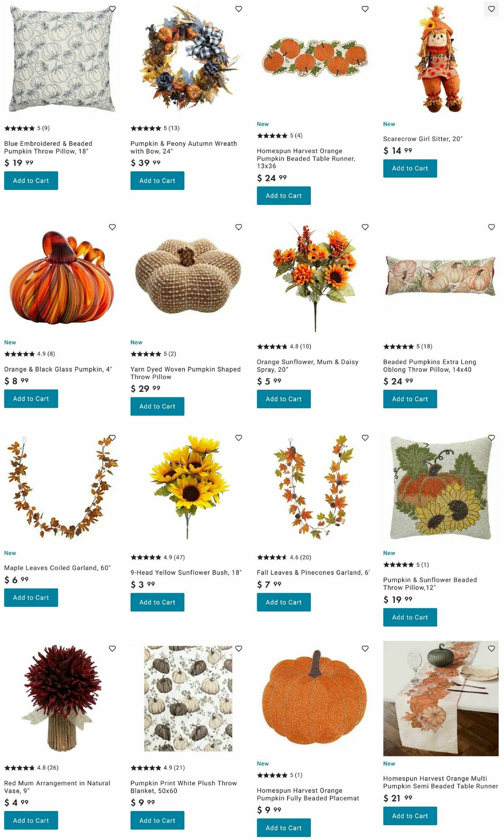Wishlist the Pumpkin Print Plush Throw Blanket
Screen dimensions: 504x840
pos(239,649)
